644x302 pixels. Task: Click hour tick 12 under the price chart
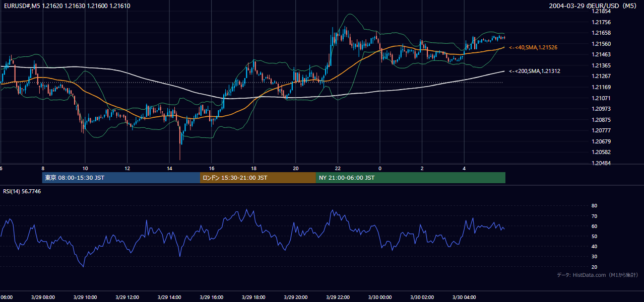click(127, 169)
